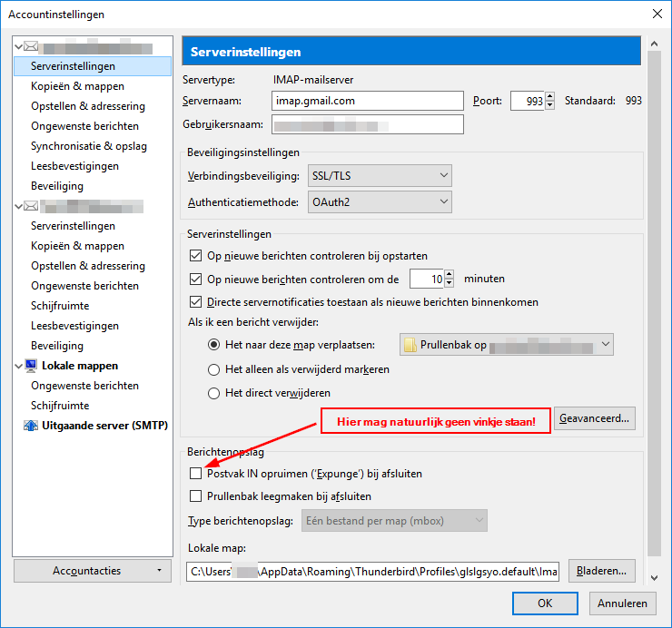The height and width of the screenshot is (628, 672).
Task: Click the settings pane vertical scrollbar thumb
Action: coord(654,303)
